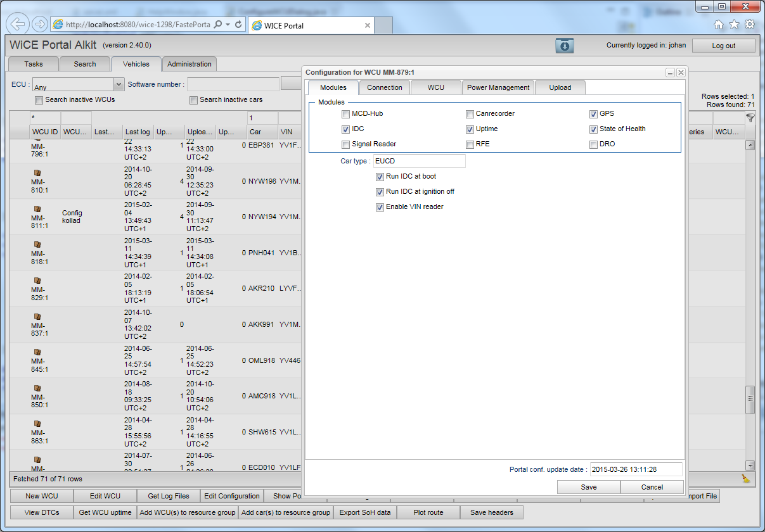The height and width of the screenshot is (532, 765).
Task: Open browser settings gear icon
Action: click(x=749, y=25)
